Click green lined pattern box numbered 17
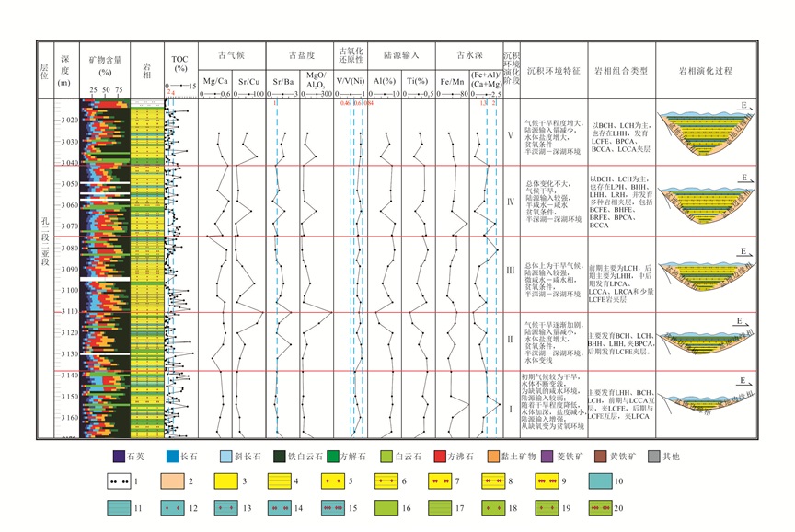 (x=440, y=508)
